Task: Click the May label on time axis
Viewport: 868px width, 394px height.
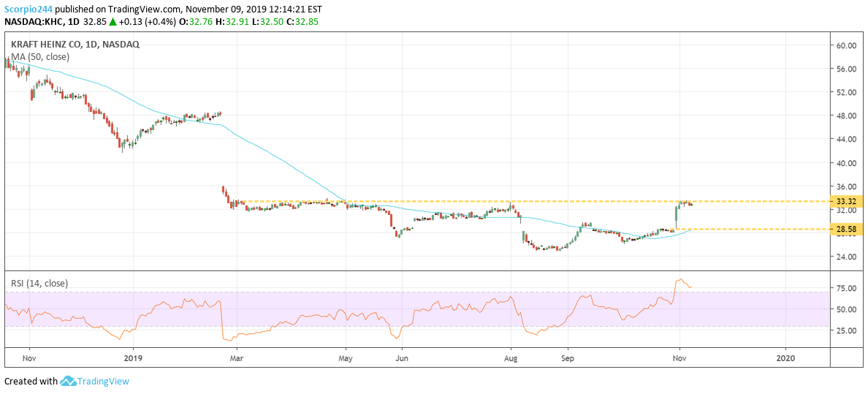Action: pyautogui.click(x=346, y=358)
